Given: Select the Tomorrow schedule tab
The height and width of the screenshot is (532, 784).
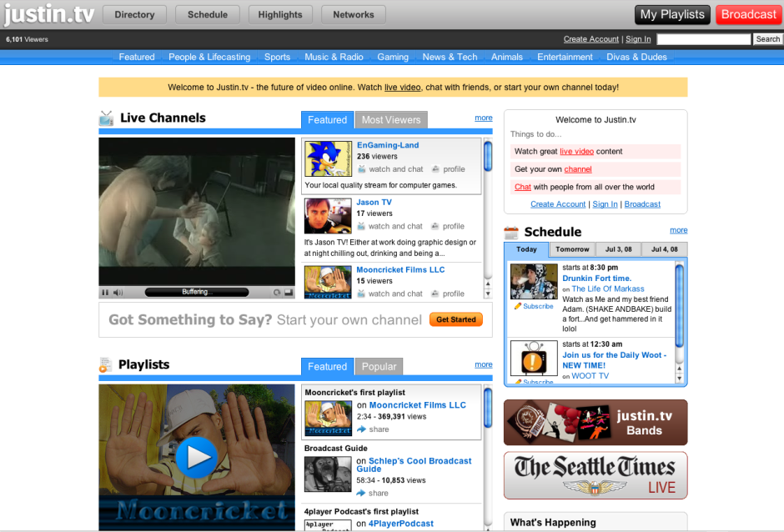Looking at the screenshot, I should tap(572, 249).
